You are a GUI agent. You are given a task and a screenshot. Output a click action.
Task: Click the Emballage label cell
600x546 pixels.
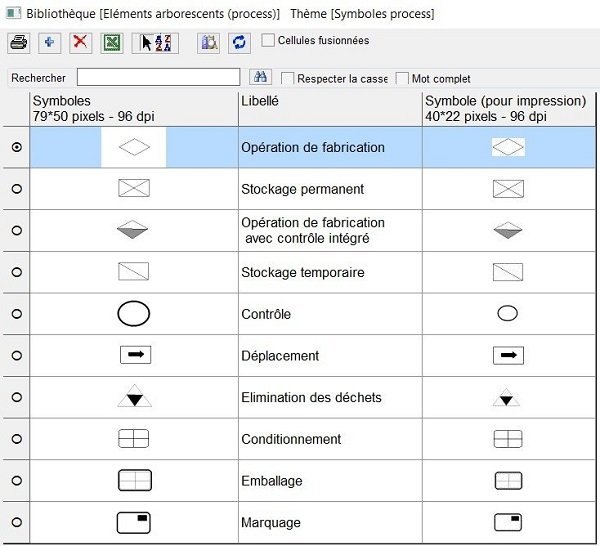[x=330, y=481]
